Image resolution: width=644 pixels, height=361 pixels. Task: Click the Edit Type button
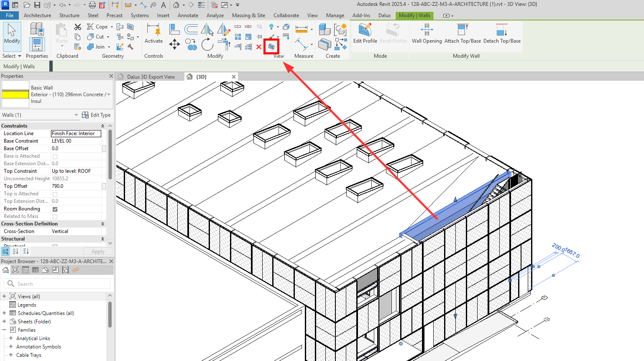tap(97, 115)
